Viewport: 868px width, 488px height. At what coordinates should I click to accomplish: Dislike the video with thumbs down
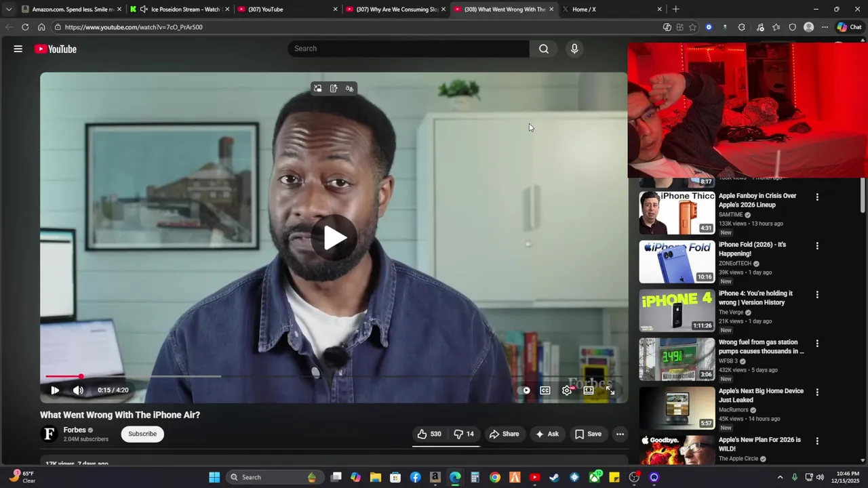tap(464, 434)
